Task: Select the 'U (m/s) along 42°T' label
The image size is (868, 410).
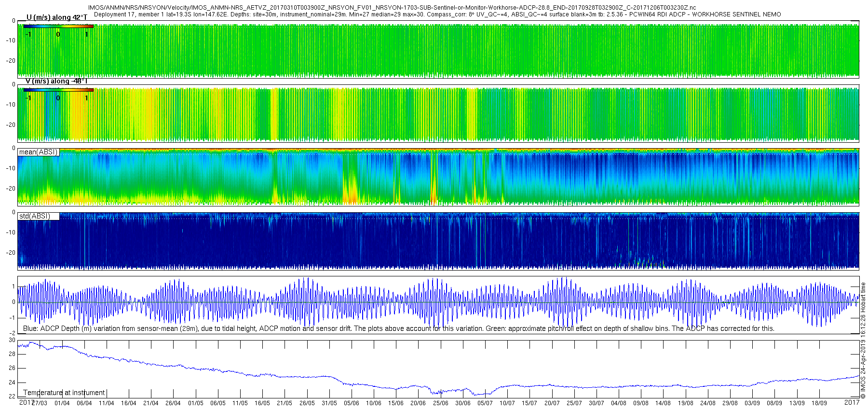Action: [56, 18]
